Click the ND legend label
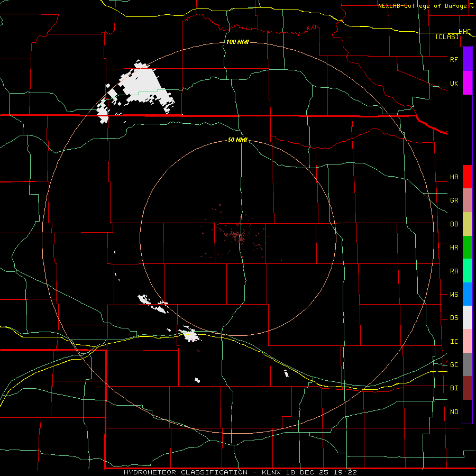The image size is (476, 476). [454, 412]
